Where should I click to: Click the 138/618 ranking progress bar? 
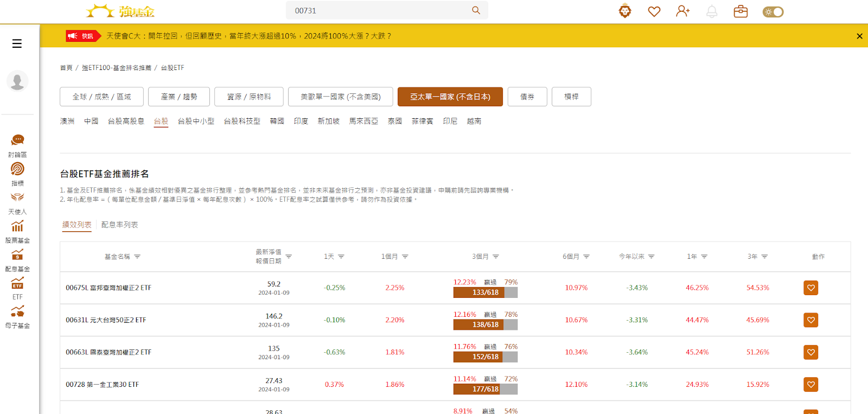[486, 325]
